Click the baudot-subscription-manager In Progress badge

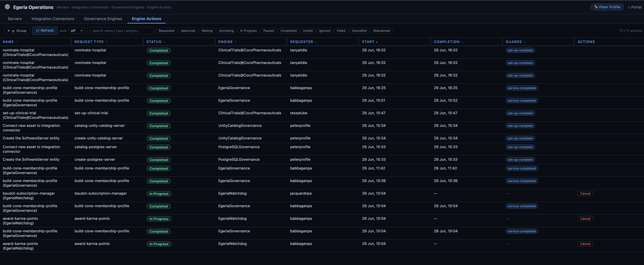[x=159, y=194]
